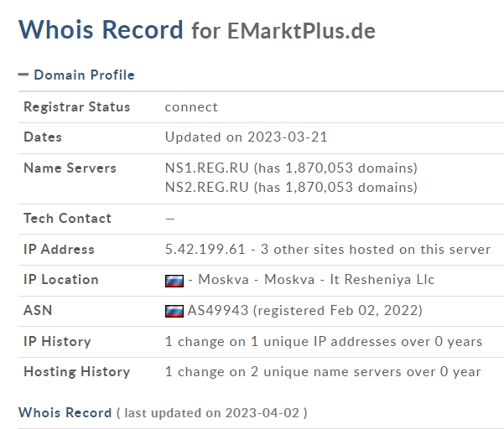
Task: Click IP address 5.42.199.61
Action: (205, 250)
